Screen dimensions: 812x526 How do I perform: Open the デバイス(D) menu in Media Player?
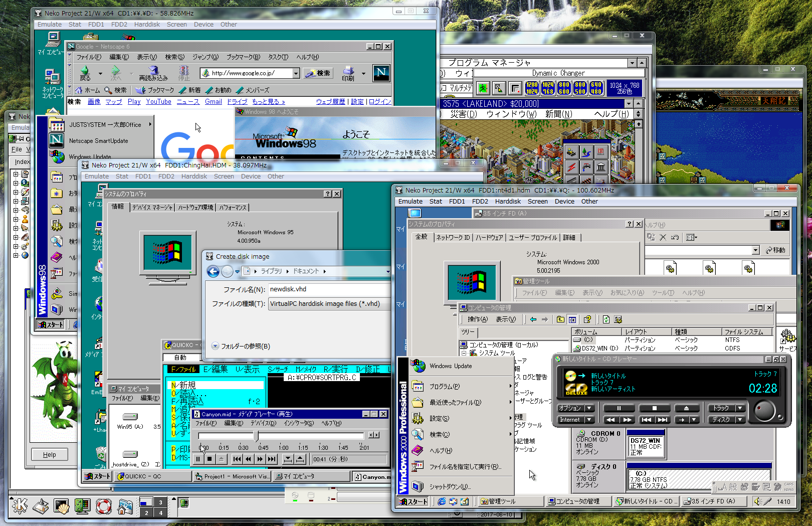(x=263, y=423)
